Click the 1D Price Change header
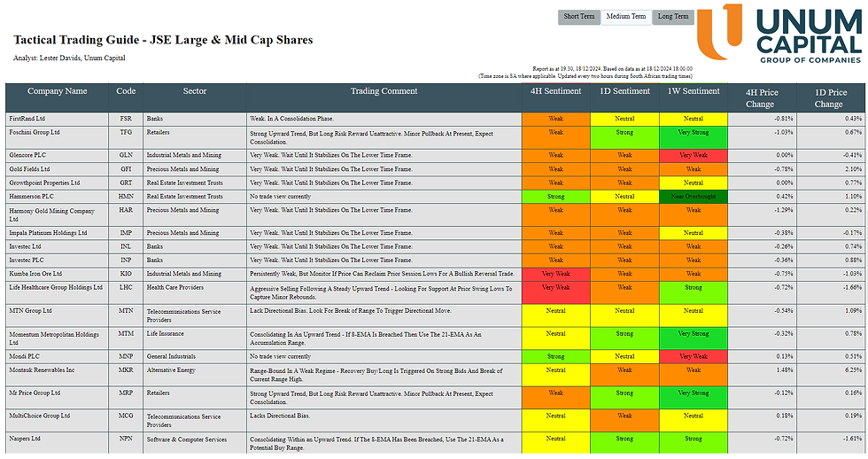The width and height of the screenshot is (868, 459). [x=831, y=98]
